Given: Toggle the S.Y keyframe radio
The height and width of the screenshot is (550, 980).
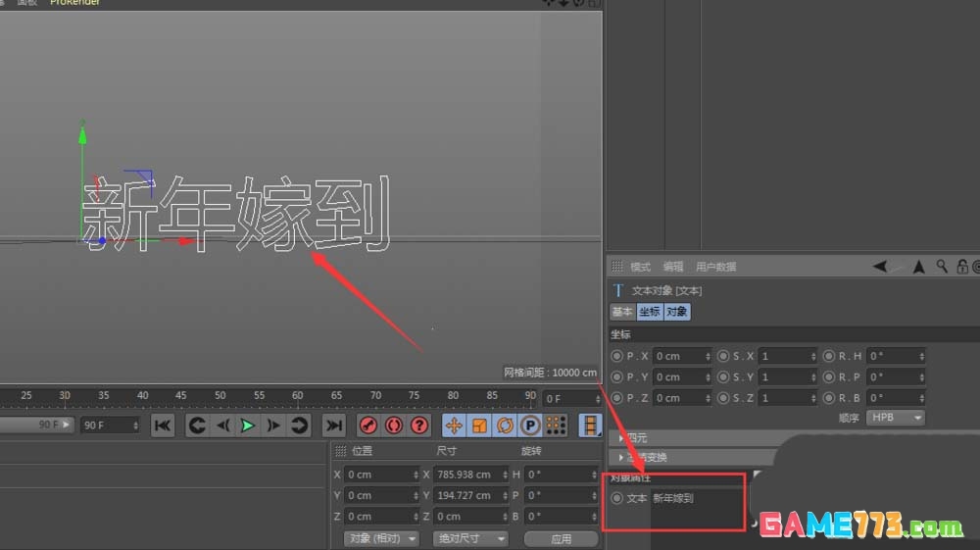Looking at the screenshot, I should pos(723,376).
